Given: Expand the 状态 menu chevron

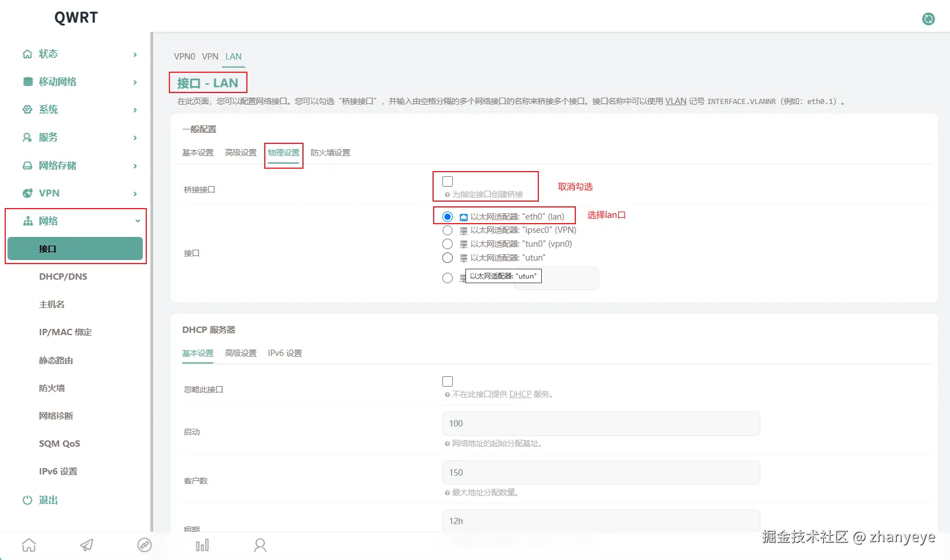Looking at the screenshot, I should pos(135,54).
